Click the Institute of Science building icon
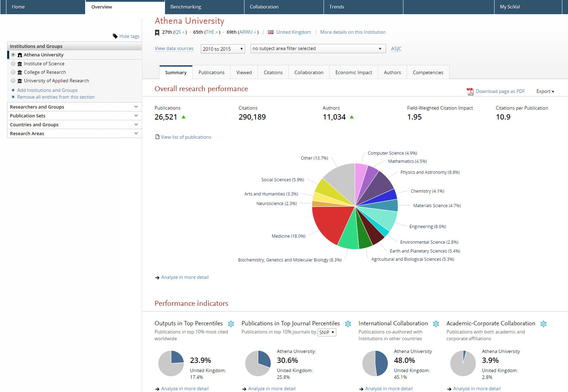This screenshot has height=392, width=568. pyautogui.click(x=20, y=64)
